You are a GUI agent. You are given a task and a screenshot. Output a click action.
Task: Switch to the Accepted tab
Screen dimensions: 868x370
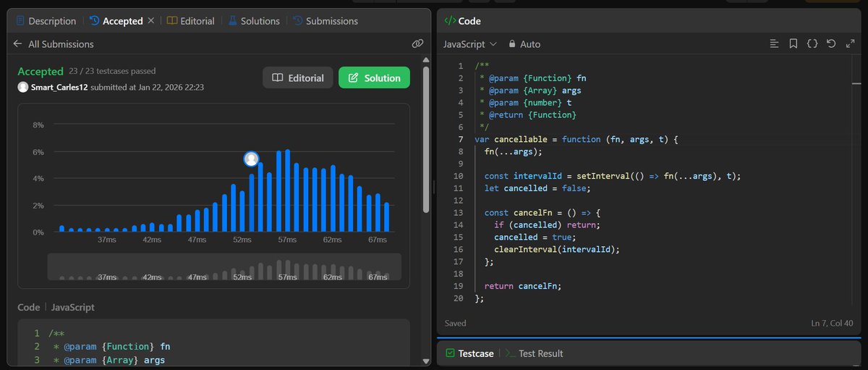[x=116, y=21]
